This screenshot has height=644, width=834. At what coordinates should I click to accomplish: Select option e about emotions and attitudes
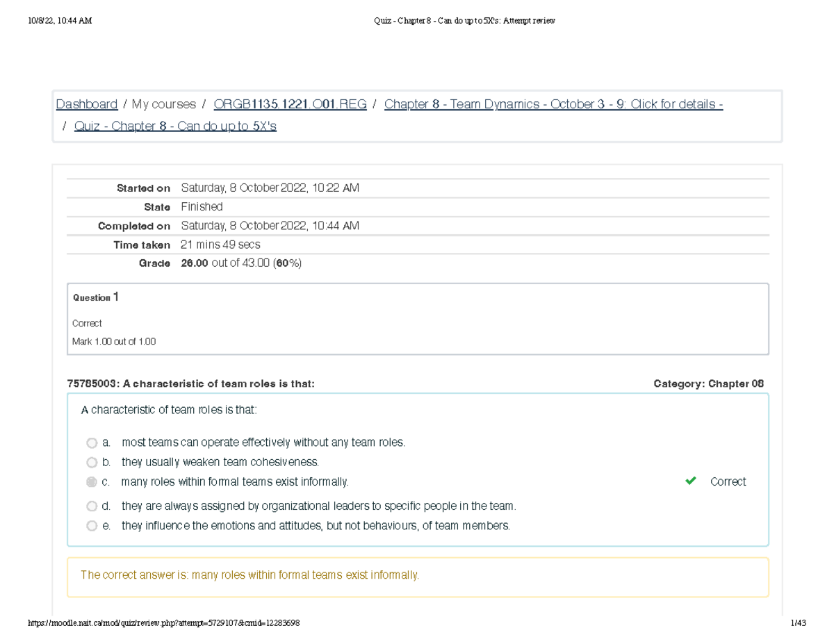click(x=92, y=526)
